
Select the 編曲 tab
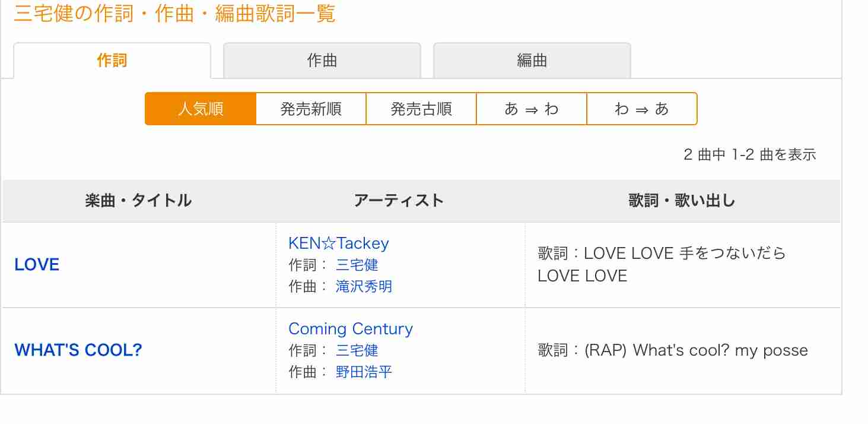pos(532,61)
